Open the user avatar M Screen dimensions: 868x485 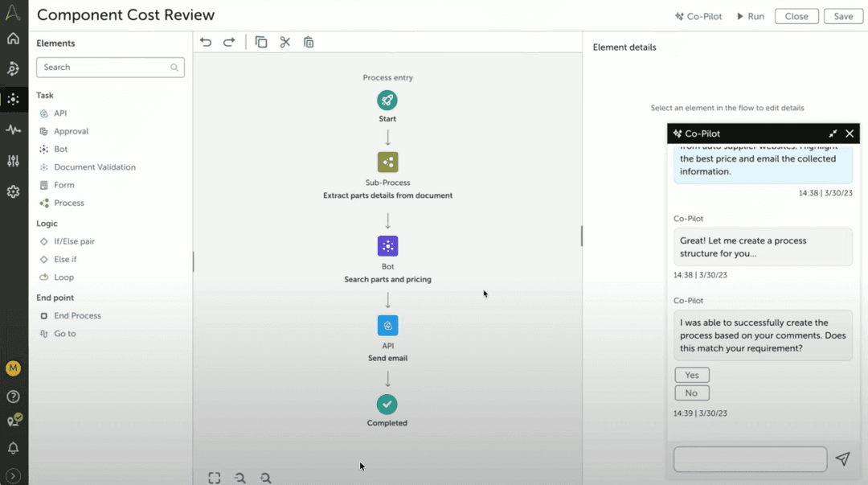pyautogui.click(x=14, y=368)
